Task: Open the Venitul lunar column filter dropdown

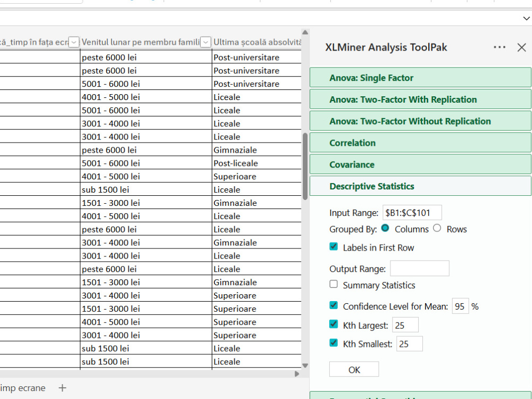Action: [205, 42]
